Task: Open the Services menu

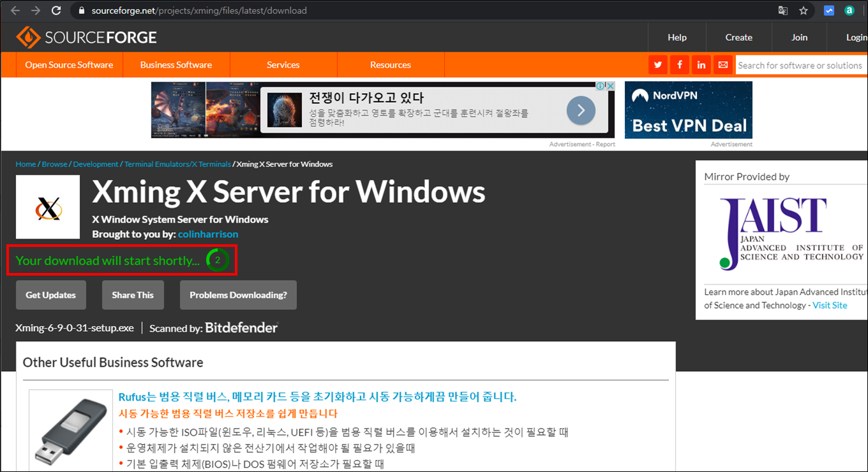Action: click(283, 65)
